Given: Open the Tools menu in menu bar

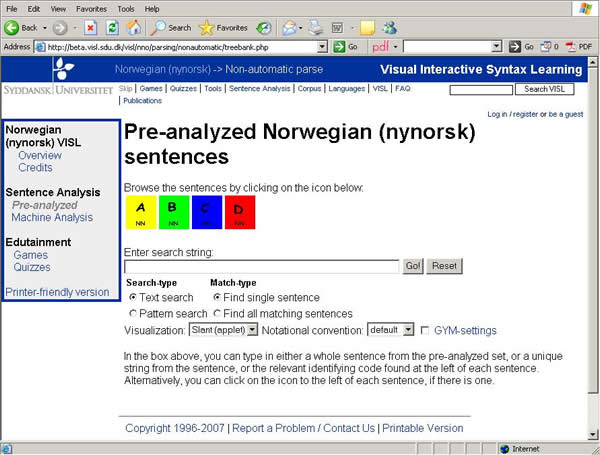Looking at the screenshot, I should [x=126, y=8].
